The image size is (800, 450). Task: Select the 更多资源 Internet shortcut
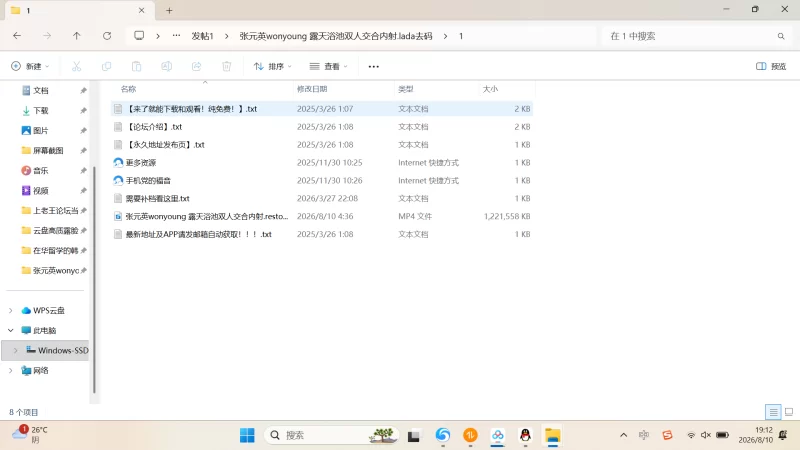pyautogui.click(x=322, y=162)
